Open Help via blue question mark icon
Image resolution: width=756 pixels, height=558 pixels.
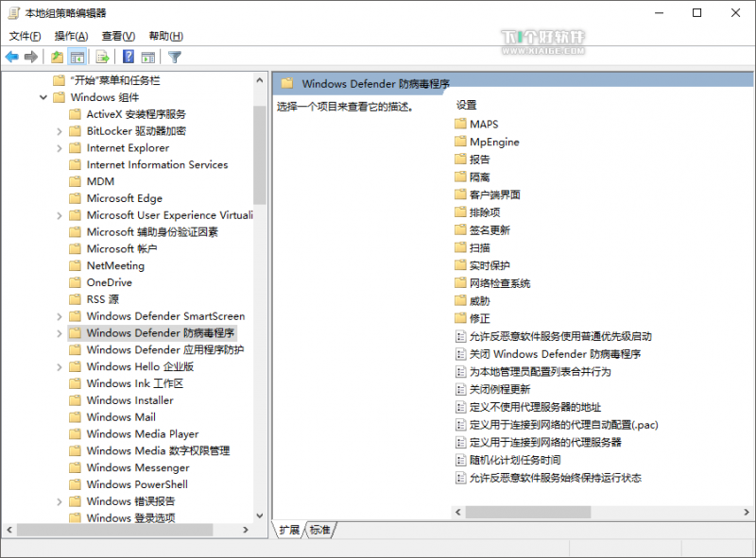click(x=129, y=57)
